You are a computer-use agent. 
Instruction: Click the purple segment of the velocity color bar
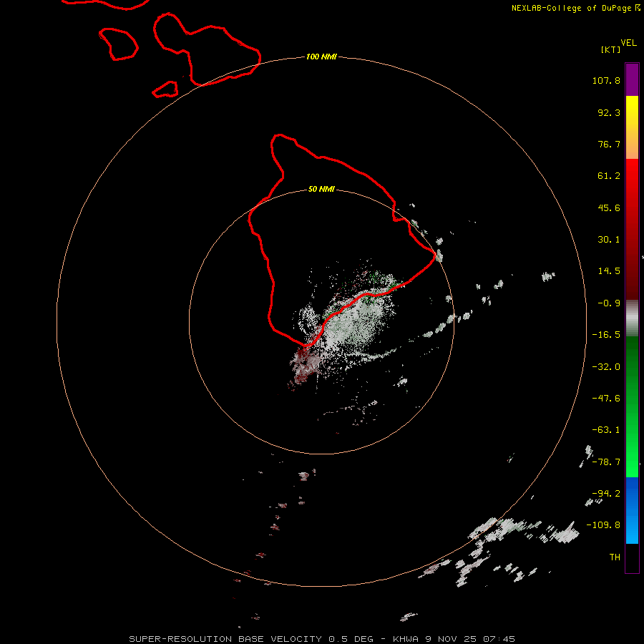point(632,79)
